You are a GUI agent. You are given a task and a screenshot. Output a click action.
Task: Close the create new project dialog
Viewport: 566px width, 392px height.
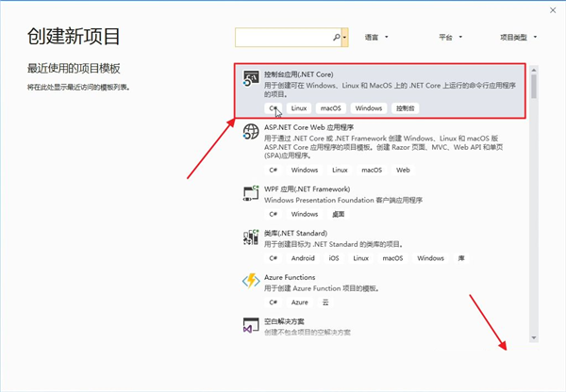[x=553, y=10]
